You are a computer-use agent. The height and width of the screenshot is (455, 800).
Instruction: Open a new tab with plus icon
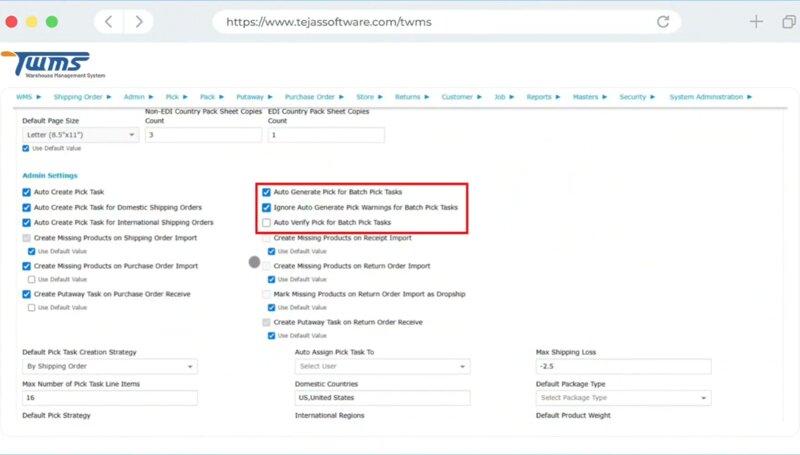pos(757,21)
